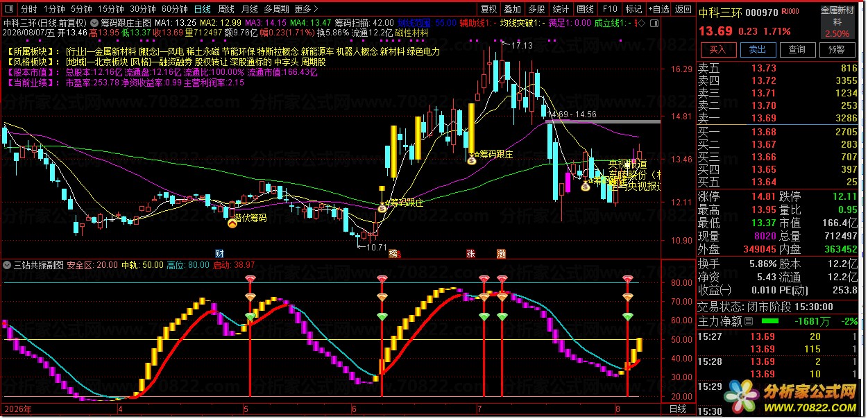868x419 pixels.
Task: Click the 日线 label at axis corner
Action: (x=677, y=409)
